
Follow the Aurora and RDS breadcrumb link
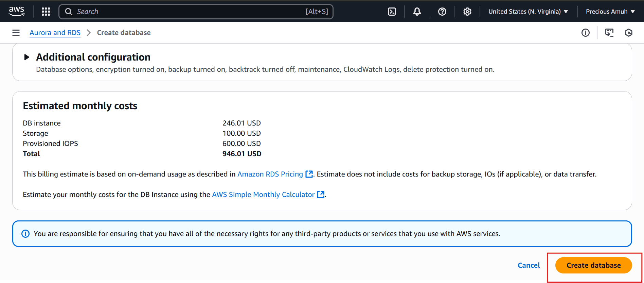55,33
